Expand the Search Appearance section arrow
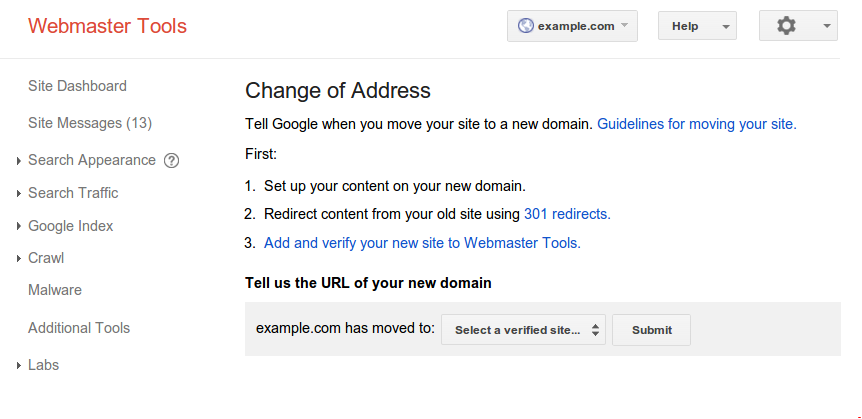This screenshot has width=862, height=419. pyautogui.click(x=19, y=161)
